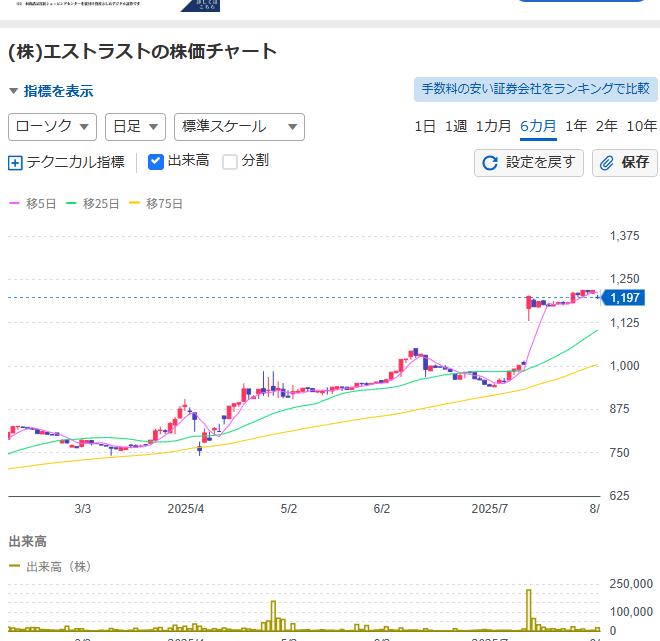
Task: Select the 1週 range tab
Action: point(456,126)
